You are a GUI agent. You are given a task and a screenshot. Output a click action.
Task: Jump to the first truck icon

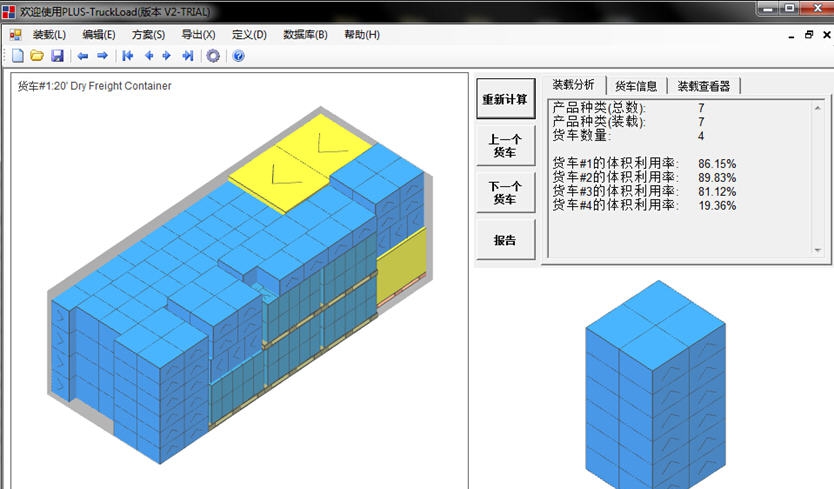pos(128,56)
